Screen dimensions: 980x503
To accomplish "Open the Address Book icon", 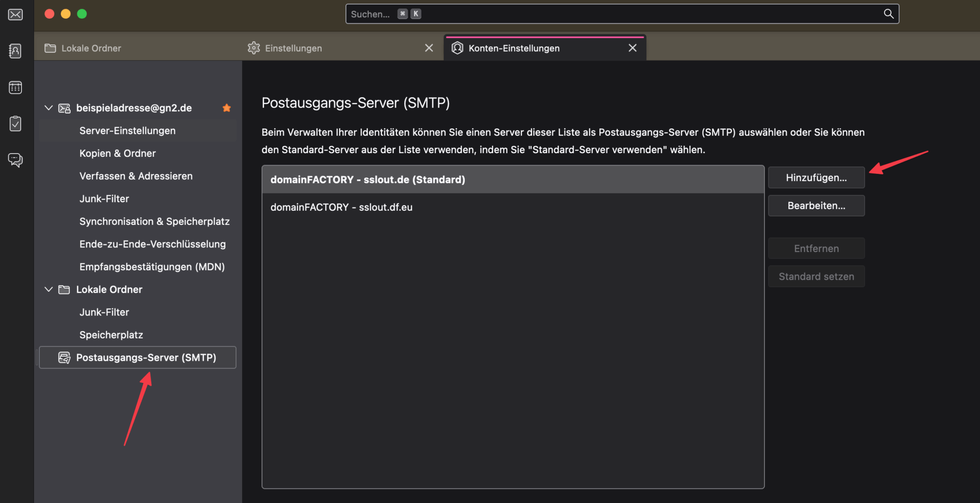I will coord(15,51).
